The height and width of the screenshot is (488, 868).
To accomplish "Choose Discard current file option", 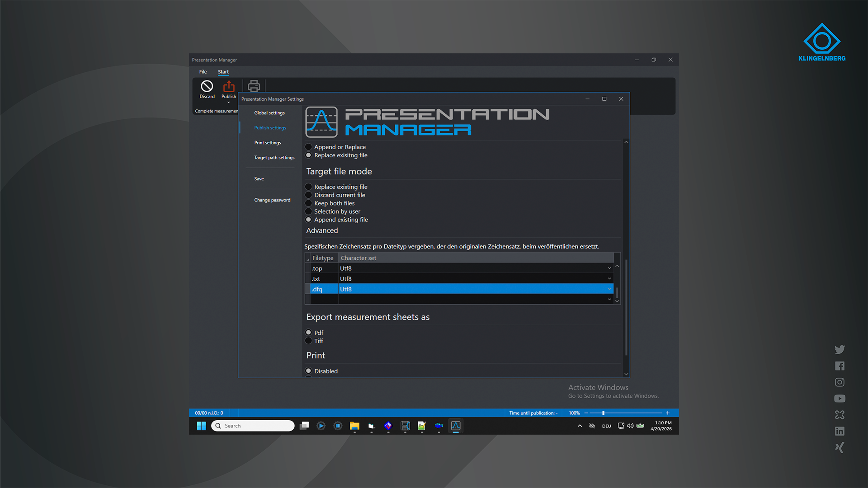I will [309, 195].
